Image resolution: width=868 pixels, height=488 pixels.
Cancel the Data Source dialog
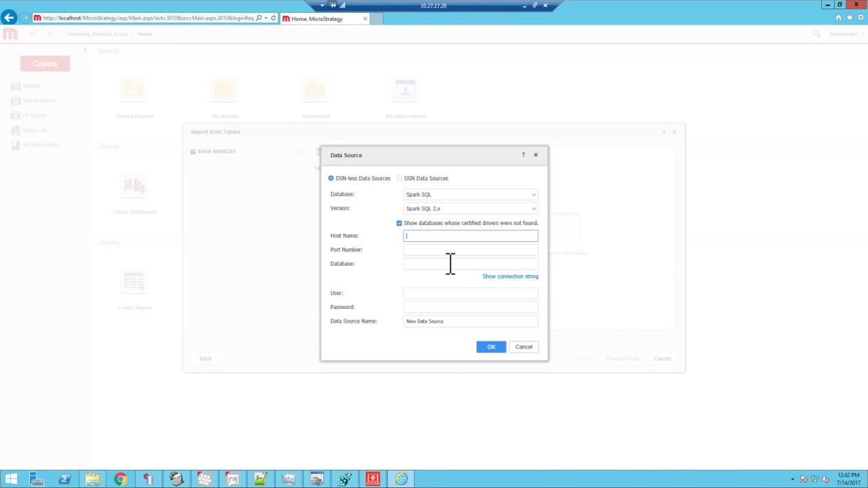coord(524,347)
